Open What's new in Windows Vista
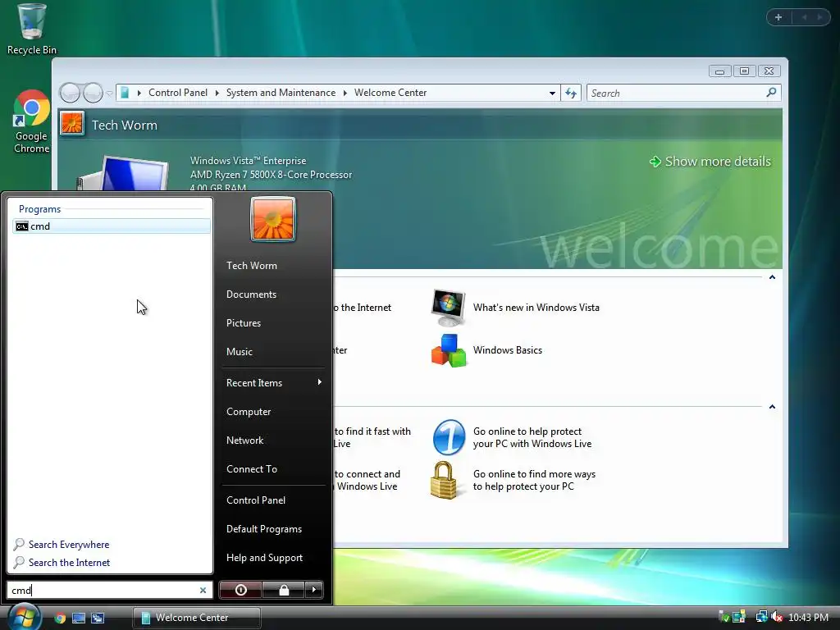 point(515,308)
